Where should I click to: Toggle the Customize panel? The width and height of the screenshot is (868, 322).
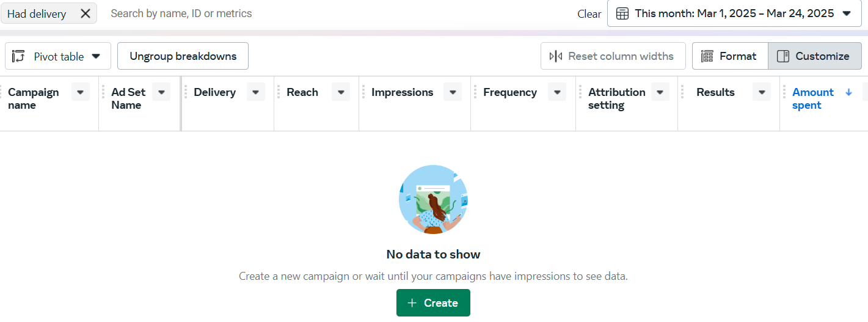[815, 56]
